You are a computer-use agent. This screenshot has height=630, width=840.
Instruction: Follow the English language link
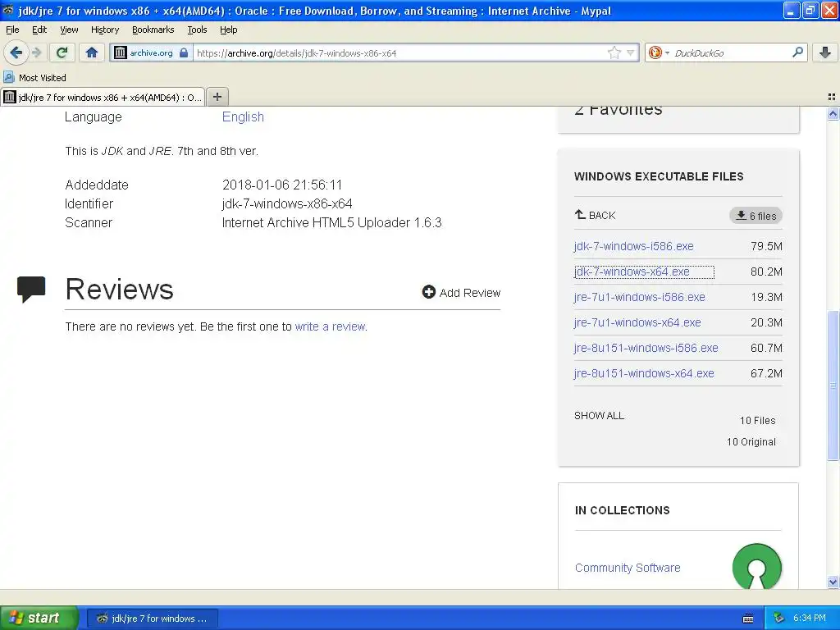coord(243,116)
